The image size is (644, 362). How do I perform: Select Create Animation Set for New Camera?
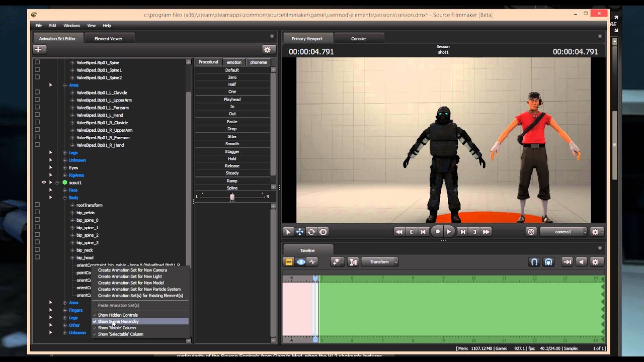click(x=140, y=270)
